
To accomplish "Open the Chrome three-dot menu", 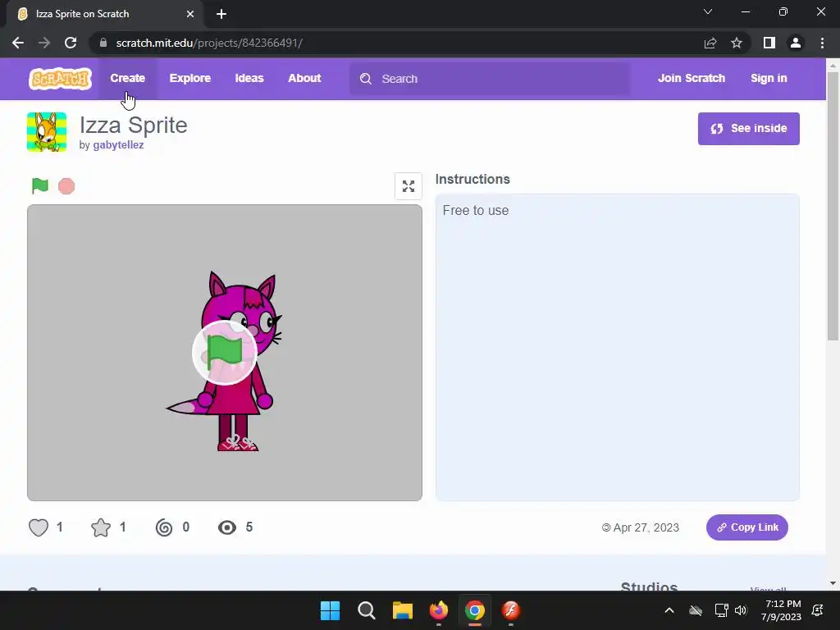I will coord(822,43).
